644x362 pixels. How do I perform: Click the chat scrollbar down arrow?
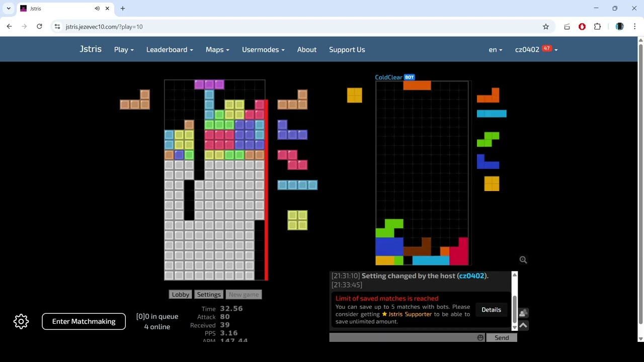coord(514,327)
